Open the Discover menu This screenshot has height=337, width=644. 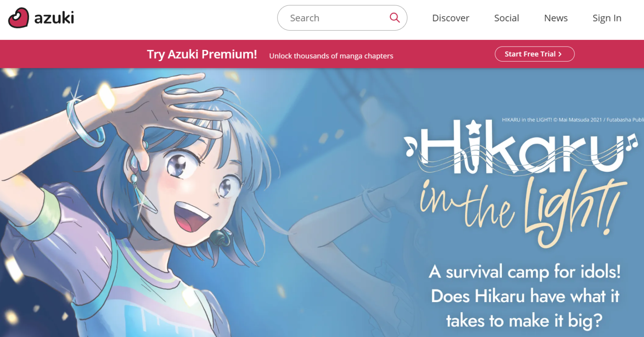[451, 18]
